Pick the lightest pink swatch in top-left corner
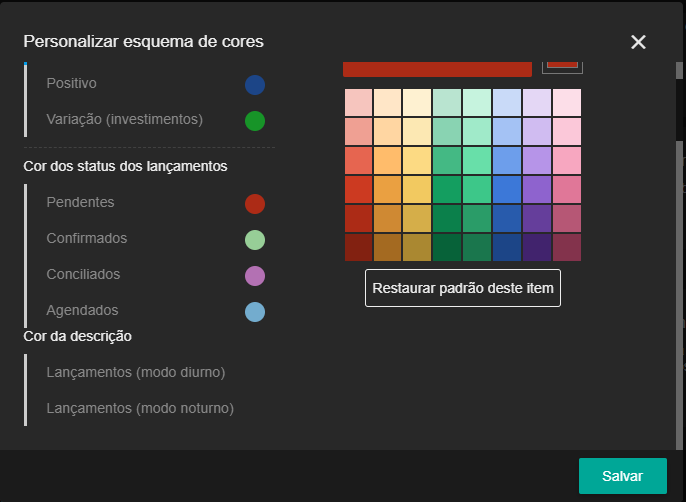Image resolution: width=686 pixels, height=502 pixels. (x=359, y=103)
